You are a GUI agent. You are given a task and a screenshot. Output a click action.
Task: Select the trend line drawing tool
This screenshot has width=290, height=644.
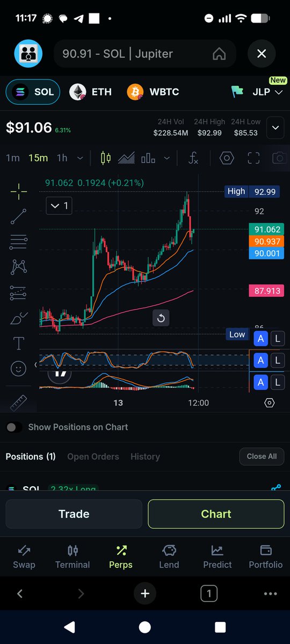tap(19, 216)
